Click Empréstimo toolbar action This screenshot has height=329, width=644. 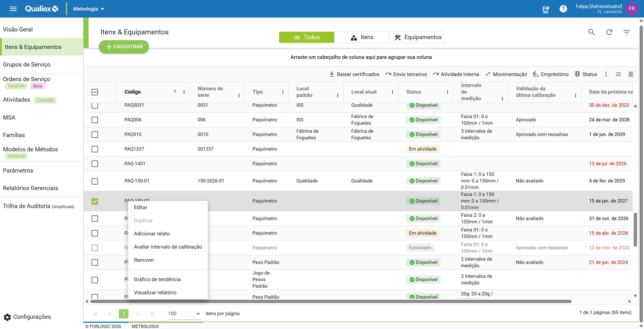550,74
